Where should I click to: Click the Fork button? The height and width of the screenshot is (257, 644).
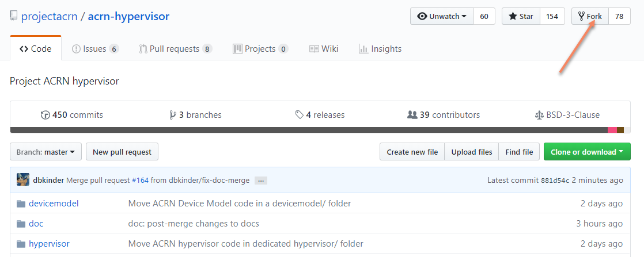point(590,16)
